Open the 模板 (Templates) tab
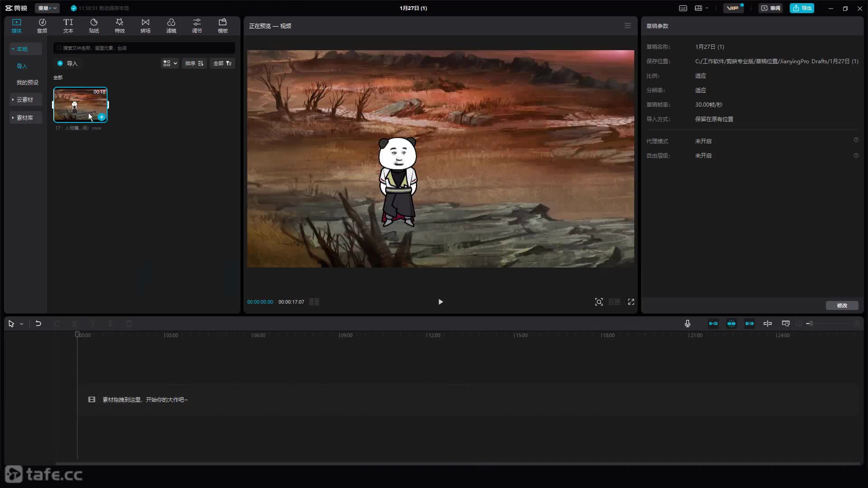Viewport: 868px width, 488px height. coord(222,26)
